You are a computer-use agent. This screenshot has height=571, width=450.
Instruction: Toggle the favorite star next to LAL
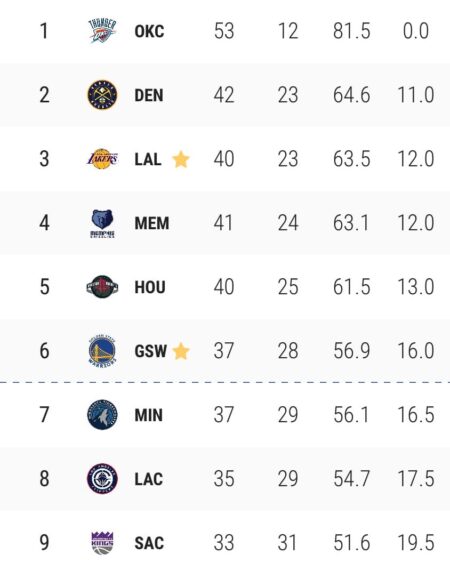coord(181,160)
